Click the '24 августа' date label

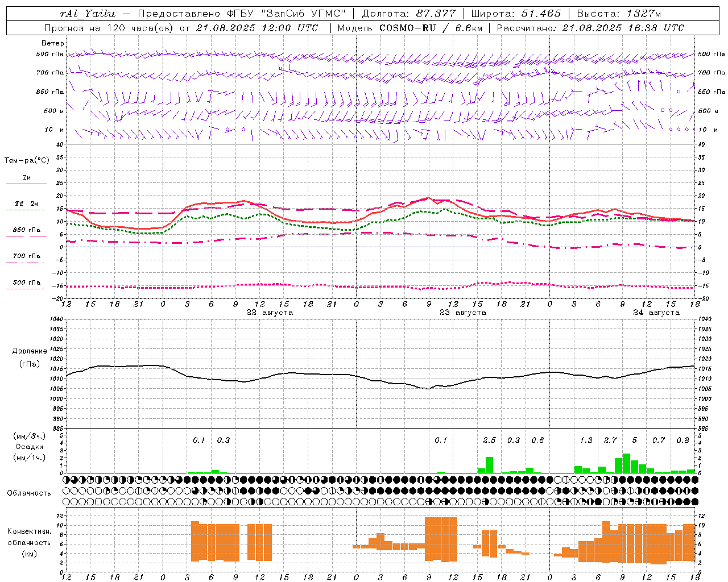coord(656,313)
